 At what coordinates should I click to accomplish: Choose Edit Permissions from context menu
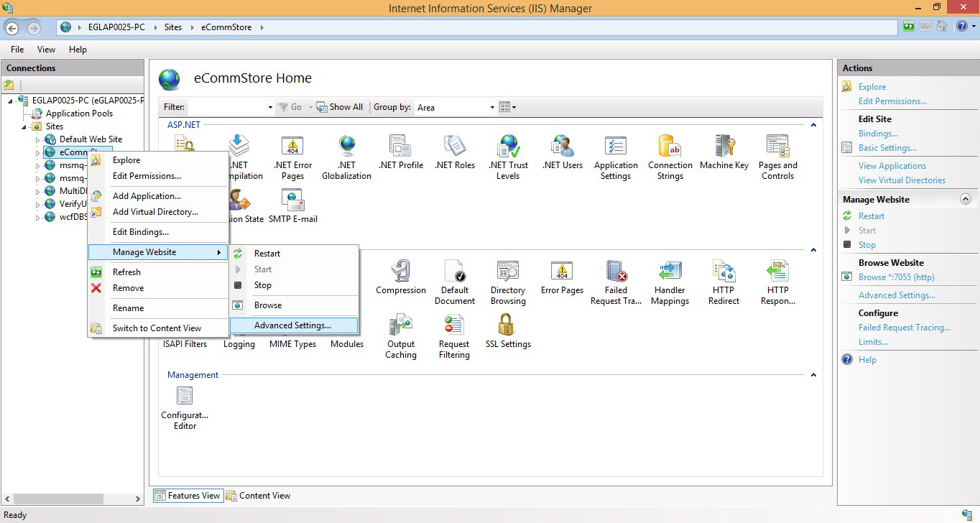tap(158, 176)
